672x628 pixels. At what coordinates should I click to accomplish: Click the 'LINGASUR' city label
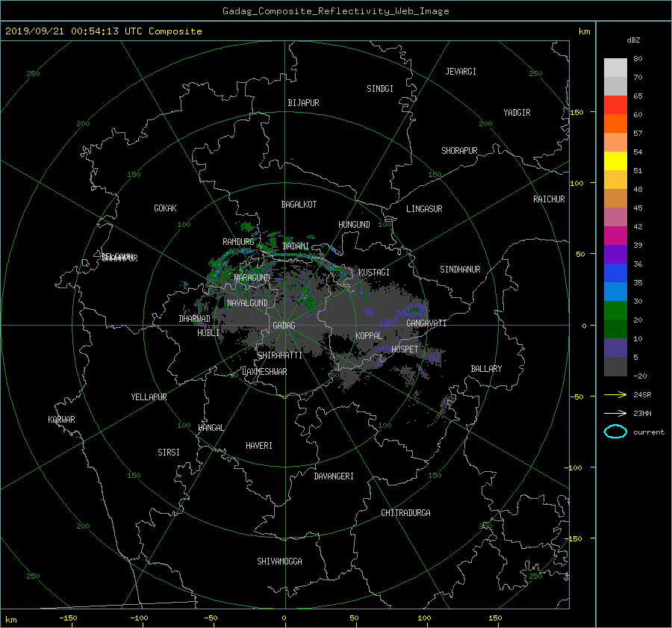coord(424,209)
